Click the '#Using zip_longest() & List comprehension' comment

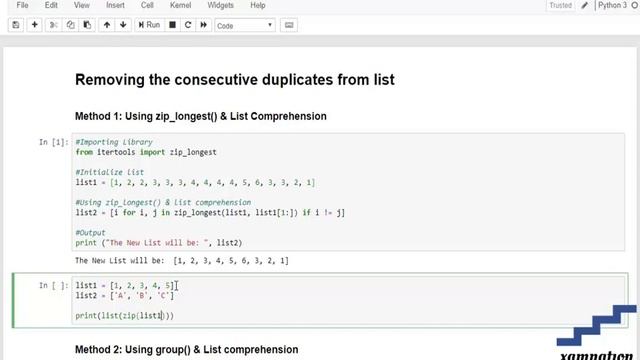163,202
